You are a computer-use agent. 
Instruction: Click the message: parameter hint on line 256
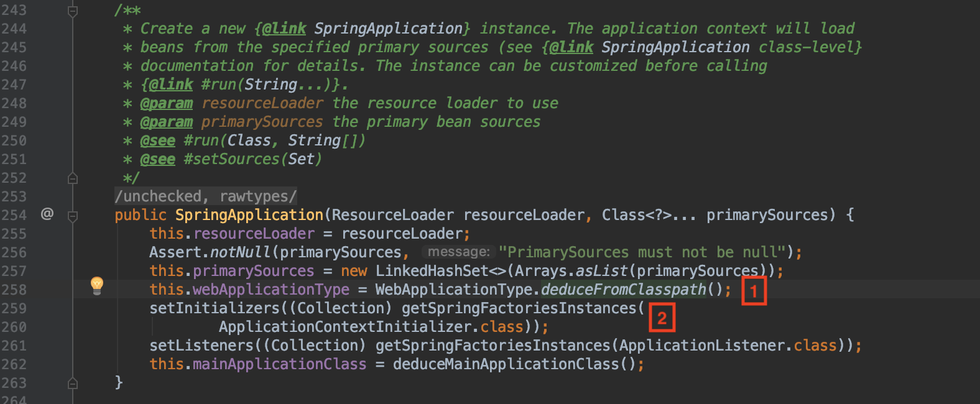tap(459, 252)
